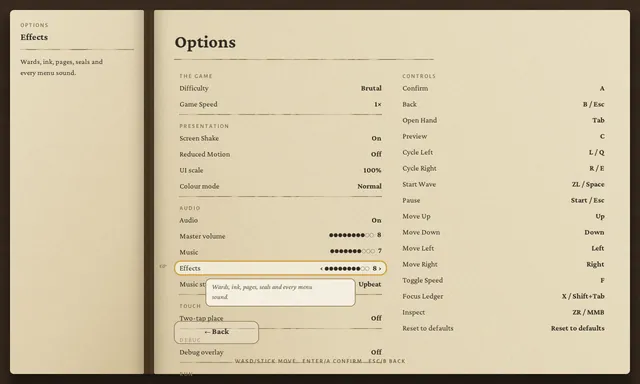
Task: Select the Toggle Speed binding row
Action: click(x=503, y=280)
